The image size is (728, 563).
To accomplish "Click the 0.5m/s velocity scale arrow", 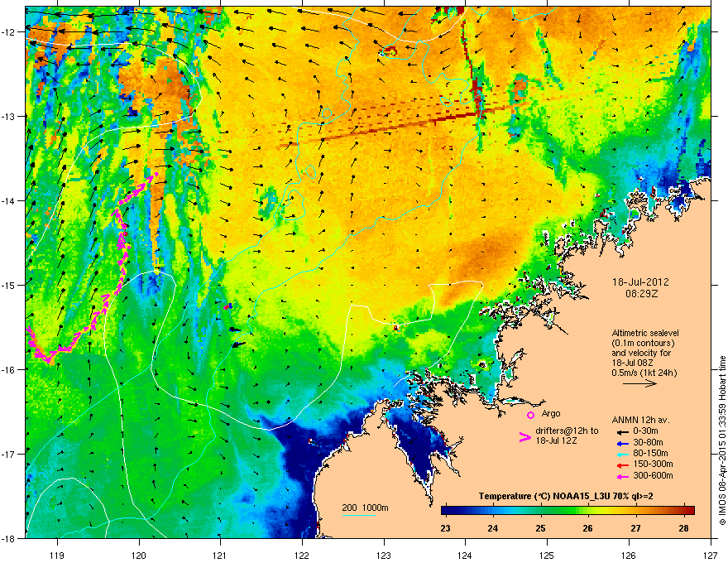I will 639,383.
